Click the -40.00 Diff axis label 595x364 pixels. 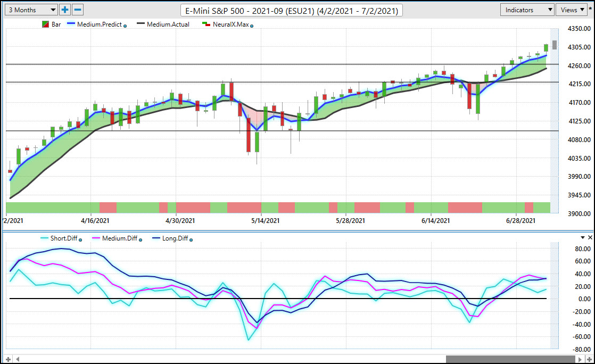[x=582, y=324]
